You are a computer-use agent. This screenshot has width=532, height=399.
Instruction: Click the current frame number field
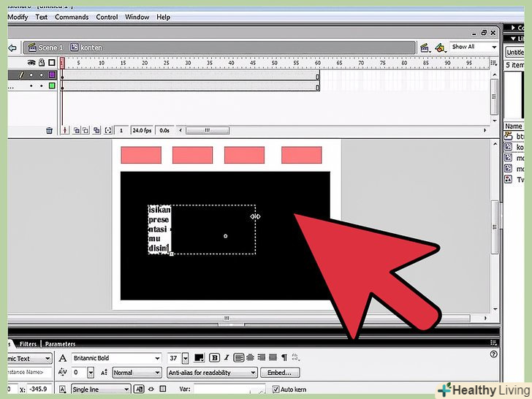coord(121,131)
